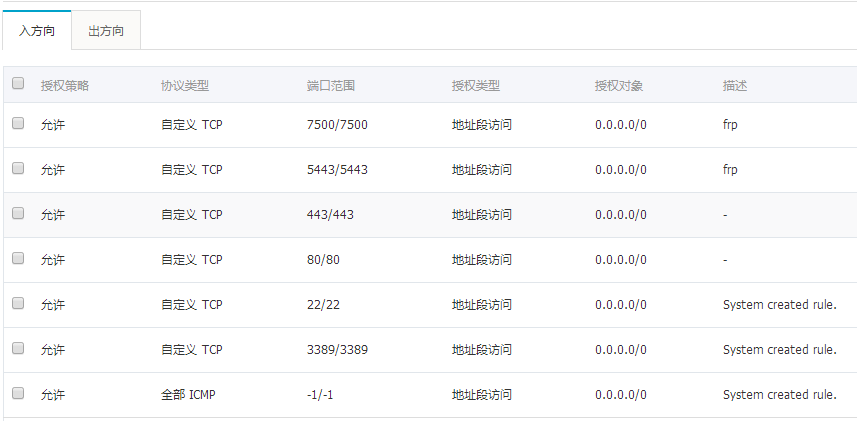Screen dimensions: 857x421
Task: Click the 端口范围 column header
Action: [330, 86]
